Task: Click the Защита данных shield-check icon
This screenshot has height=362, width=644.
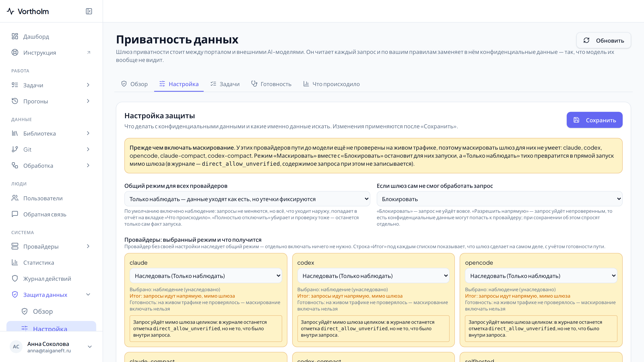Action: (15, 295)
